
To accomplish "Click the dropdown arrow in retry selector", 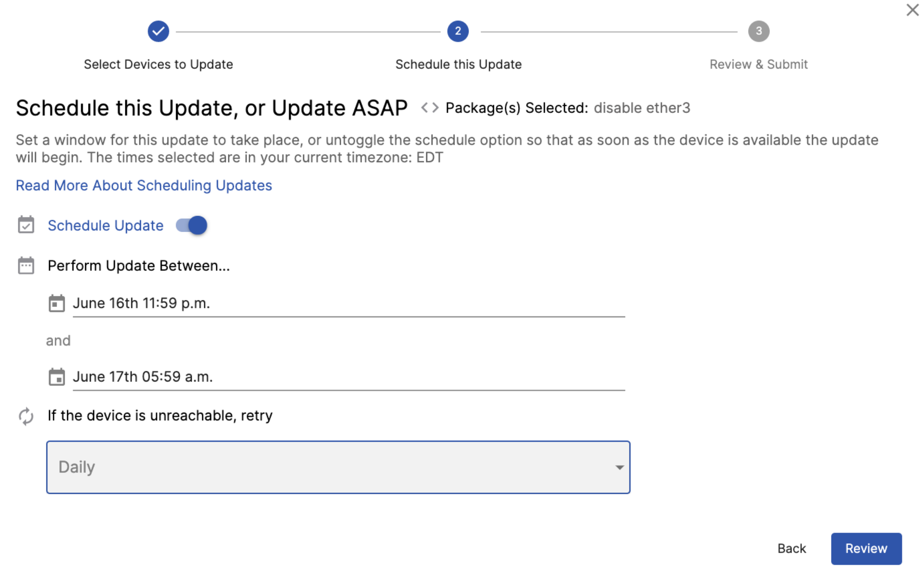I will [619, 468].
